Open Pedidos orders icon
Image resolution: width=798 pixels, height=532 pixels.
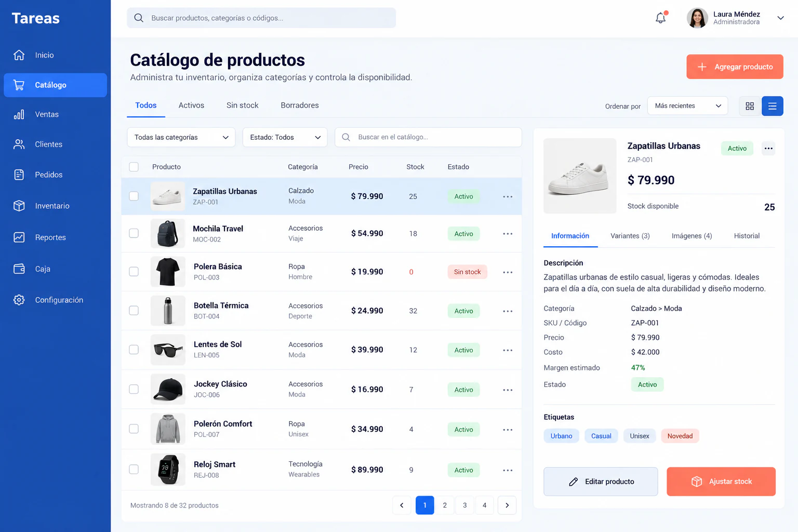tap(19, 175)
